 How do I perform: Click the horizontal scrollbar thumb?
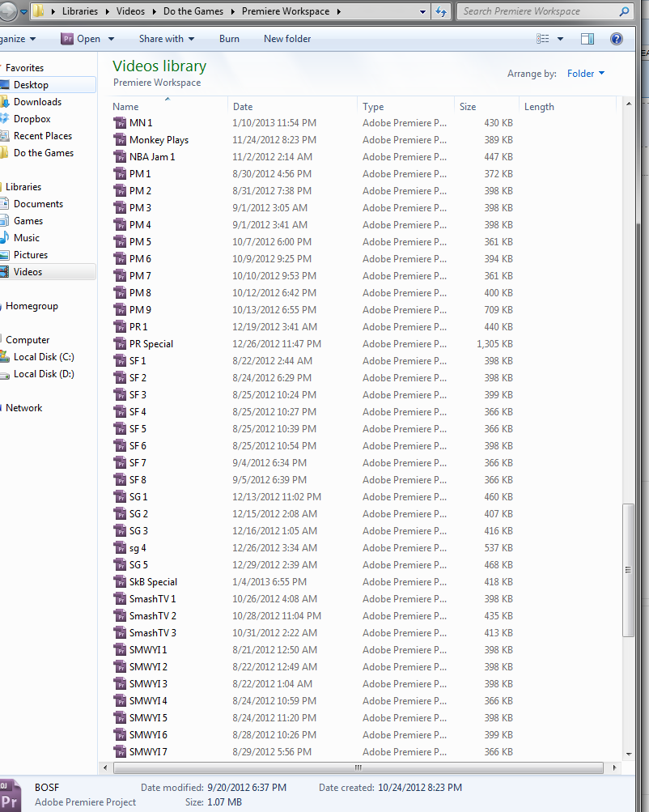pyautogui.click(x=358, y=767)
